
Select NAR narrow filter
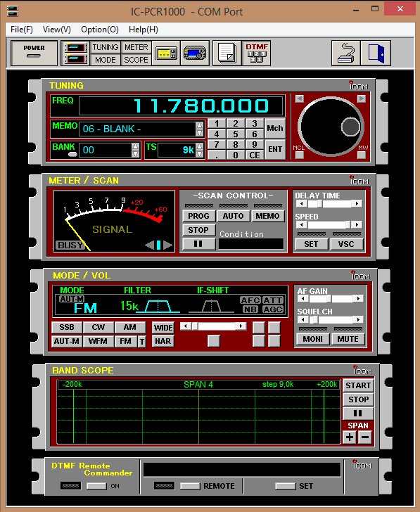point(163,341)
